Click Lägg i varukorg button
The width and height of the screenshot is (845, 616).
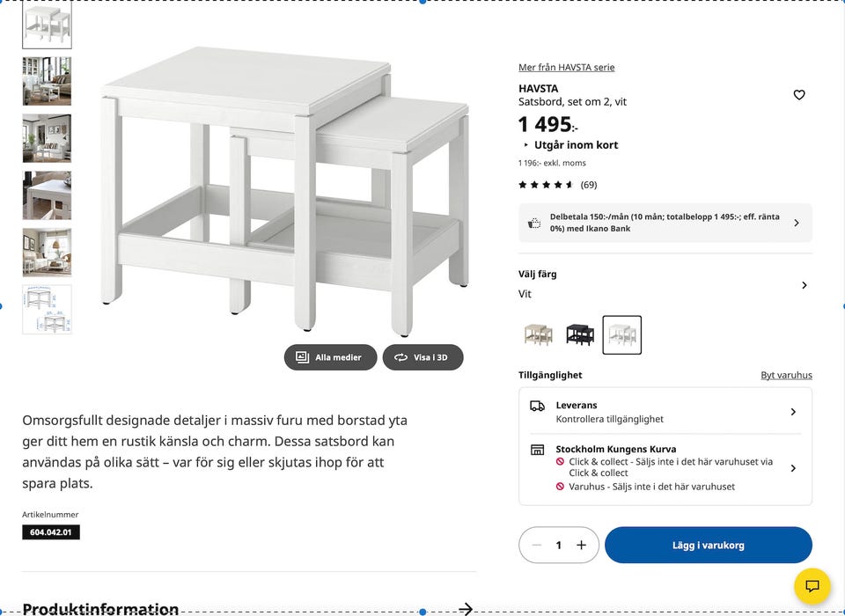coord(708,545)
